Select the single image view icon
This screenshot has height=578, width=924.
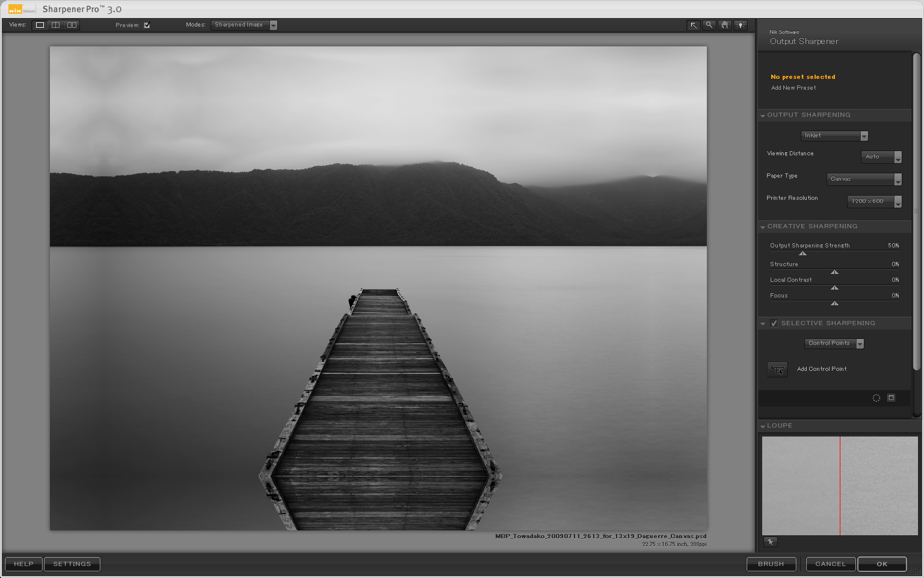pos(40,25)
